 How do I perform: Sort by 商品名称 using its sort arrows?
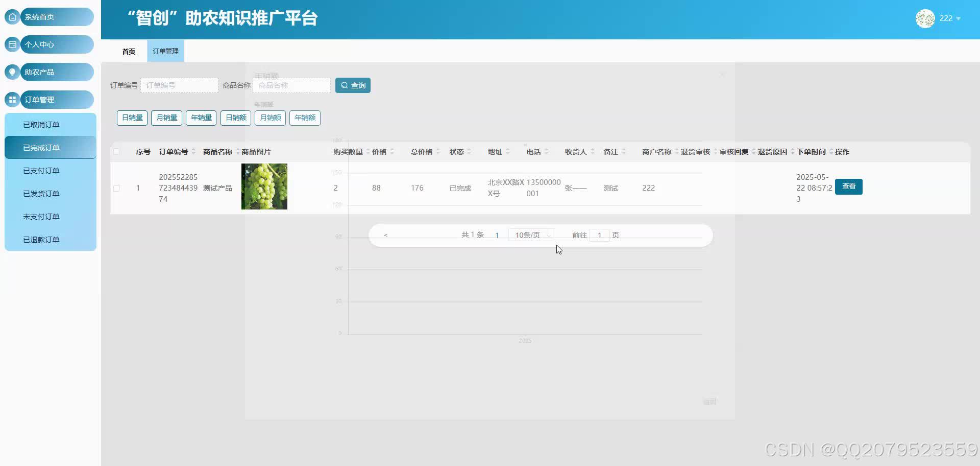(237, 152)
